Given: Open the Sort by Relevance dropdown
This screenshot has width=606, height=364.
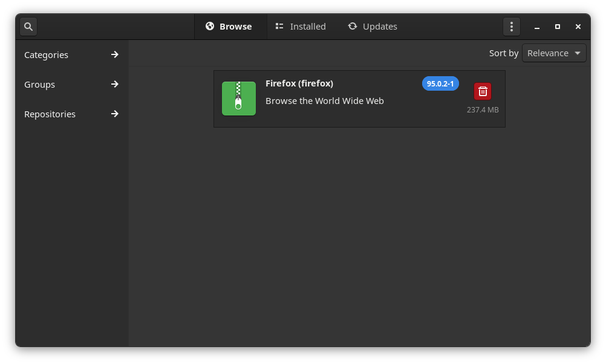Looking at the screenshot, I should click(x=554, y=53).
